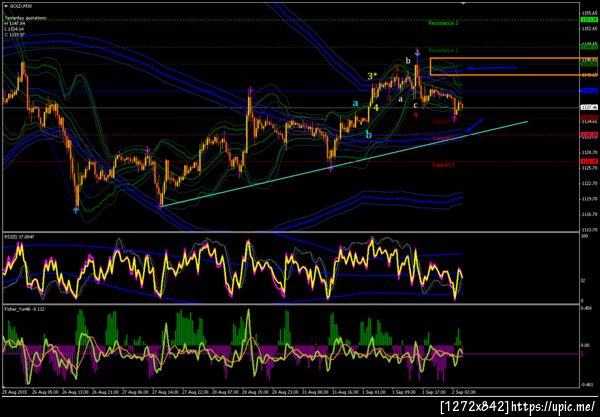Click the 1155.65 price scale value

click(590, 13)
